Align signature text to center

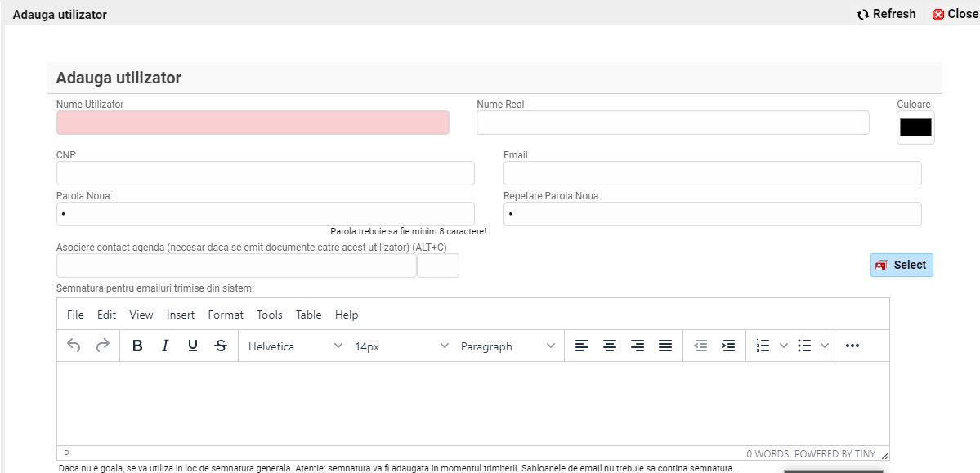pos(610,346)
